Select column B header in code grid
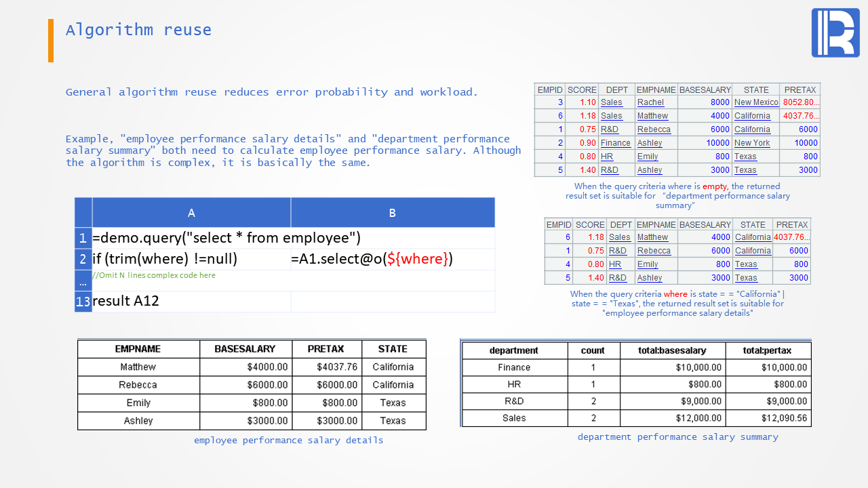Image resolution: width=868 pixels, height=488 pixels. [x=393, y=213]
